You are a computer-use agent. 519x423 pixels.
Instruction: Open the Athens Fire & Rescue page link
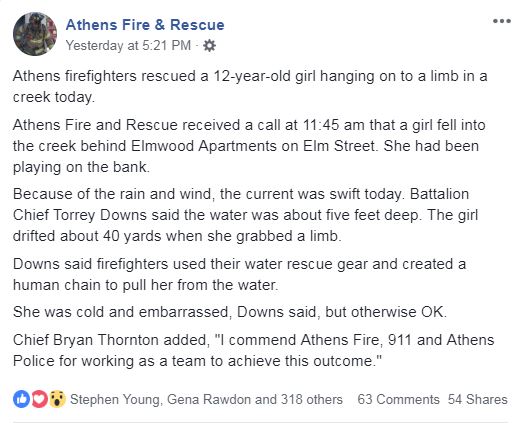coord(145,25)
